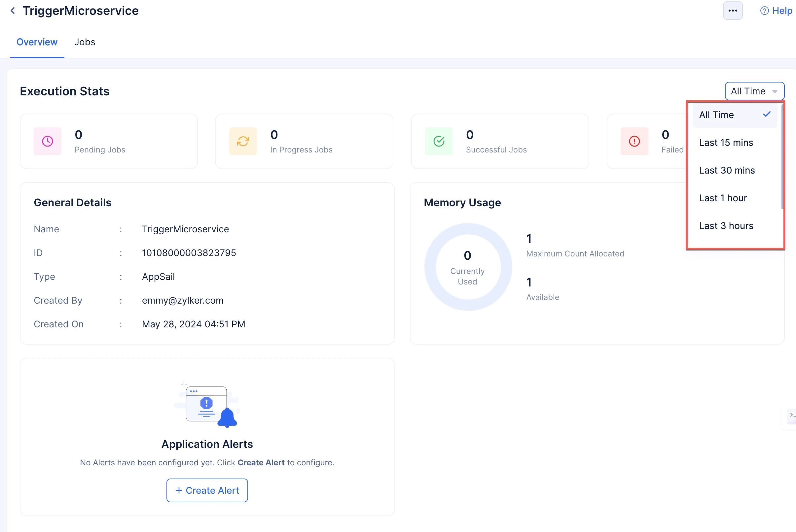
Task: Click the May 28, 2024 04:51 PM date
Action: 194,324
